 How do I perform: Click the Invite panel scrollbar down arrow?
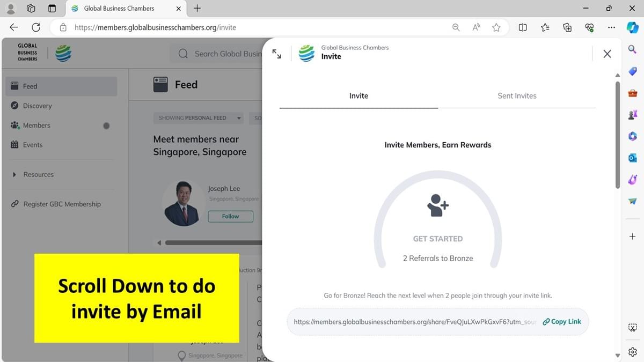pos(617,355)
